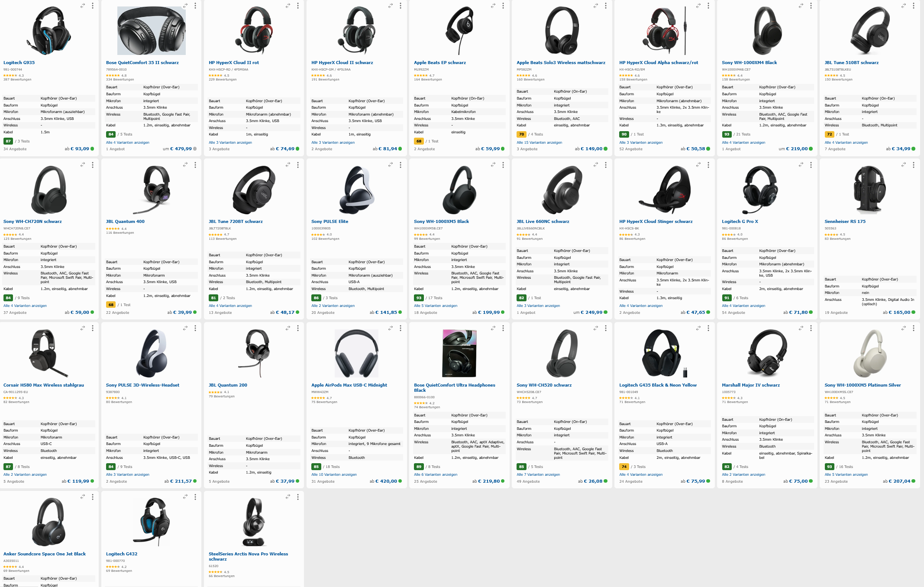Click 'Alle 10 Varianten anzeigen' for AirPods Max

click(334, 474)
